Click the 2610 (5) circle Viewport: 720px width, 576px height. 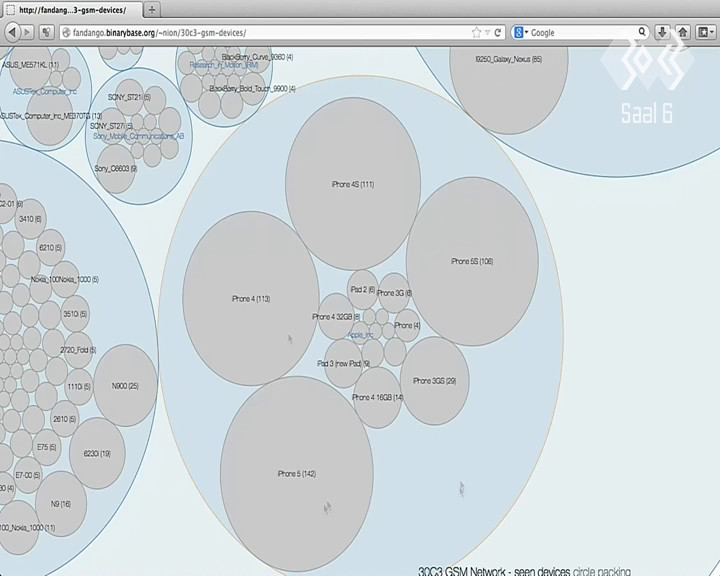[x=65, y=419]
